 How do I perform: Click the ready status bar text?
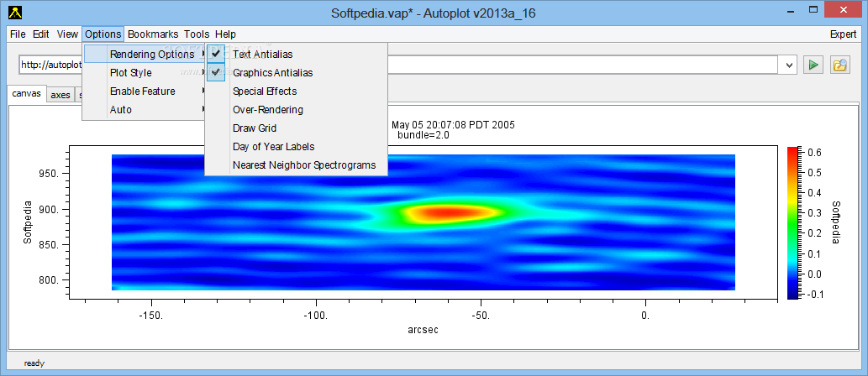34,363
